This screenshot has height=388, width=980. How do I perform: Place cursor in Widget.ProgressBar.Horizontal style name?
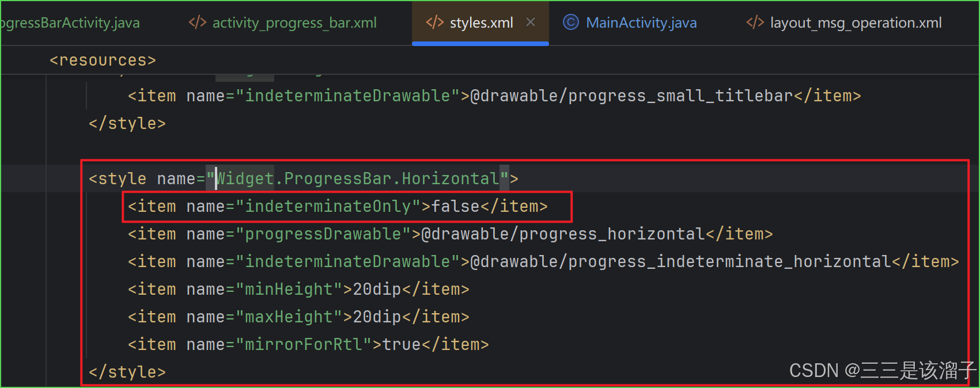357,179
